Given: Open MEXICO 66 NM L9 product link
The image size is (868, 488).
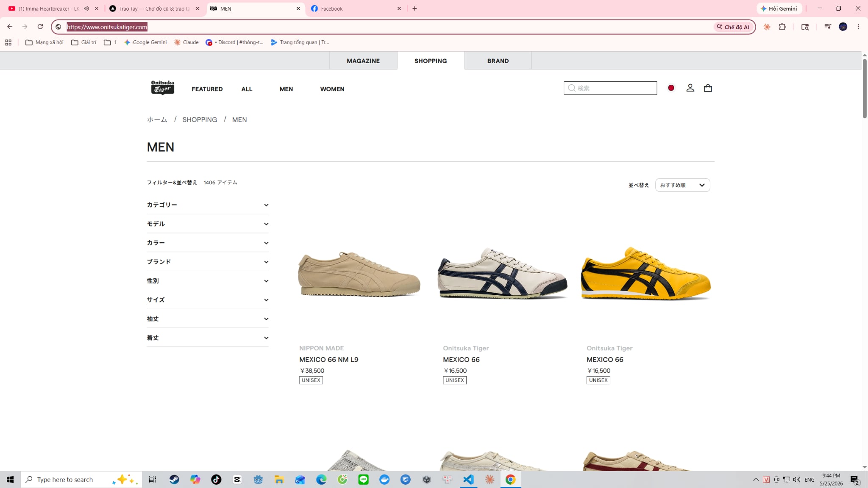Looking at the screenshot, I should tap(328, 360).
